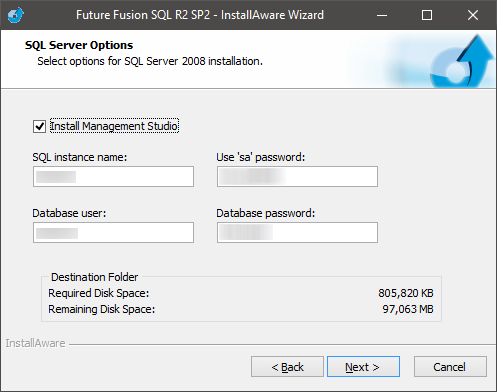Cancel the installation wizard

pyautogui.click(x=450, y=367)
